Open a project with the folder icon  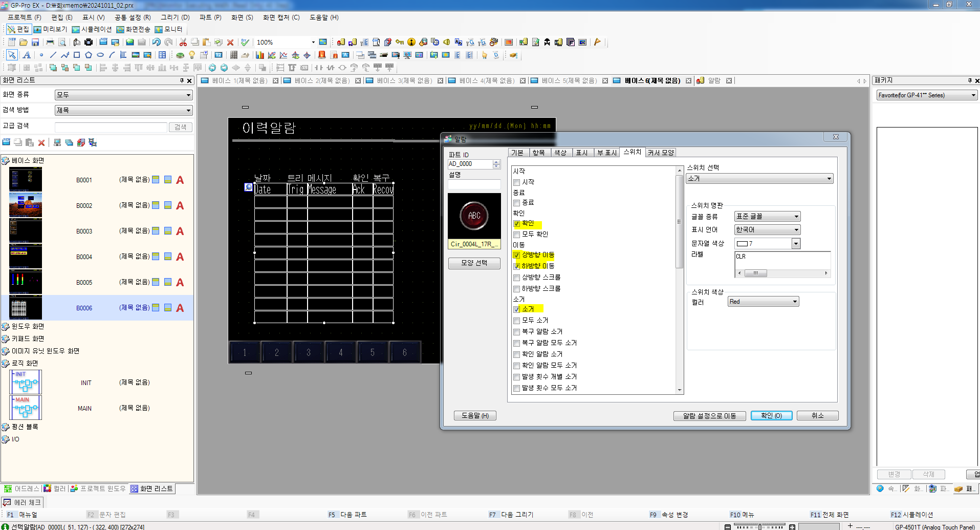tap(24, 42)
